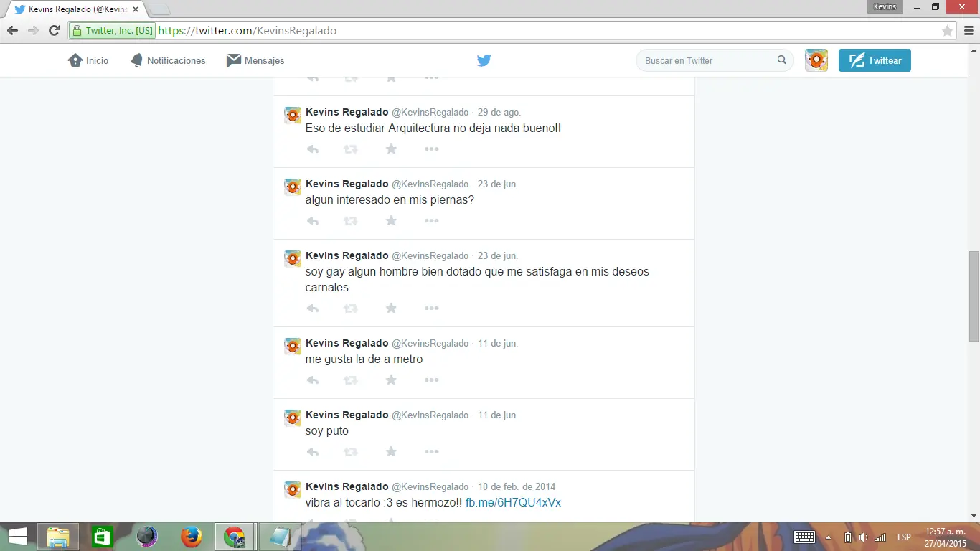The height and width of the screenshot is (551, 980).
Task: Click the address bar URL
Action: 247,31
